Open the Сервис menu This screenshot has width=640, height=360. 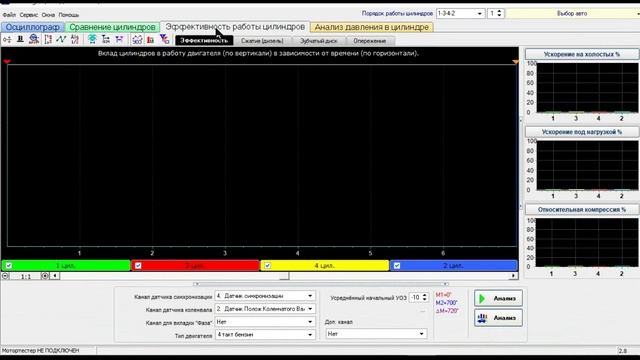coord(29,15)
